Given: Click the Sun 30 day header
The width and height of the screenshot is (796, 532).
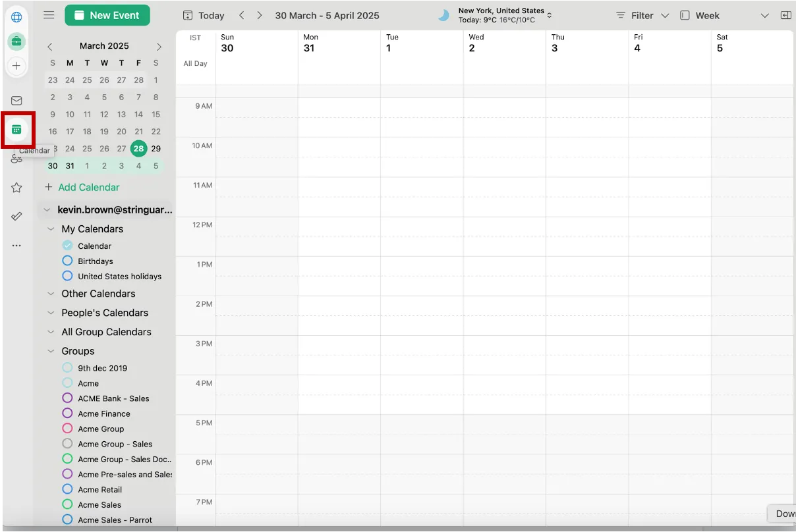Looking at the screenshot, I should click(227, 43).
